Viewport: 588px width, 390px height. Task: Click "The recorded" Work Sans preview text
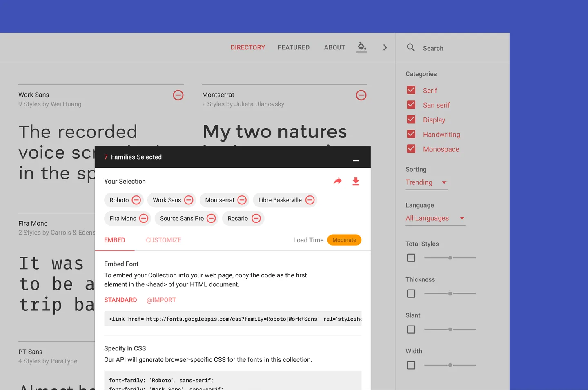[x=78, y=132]
